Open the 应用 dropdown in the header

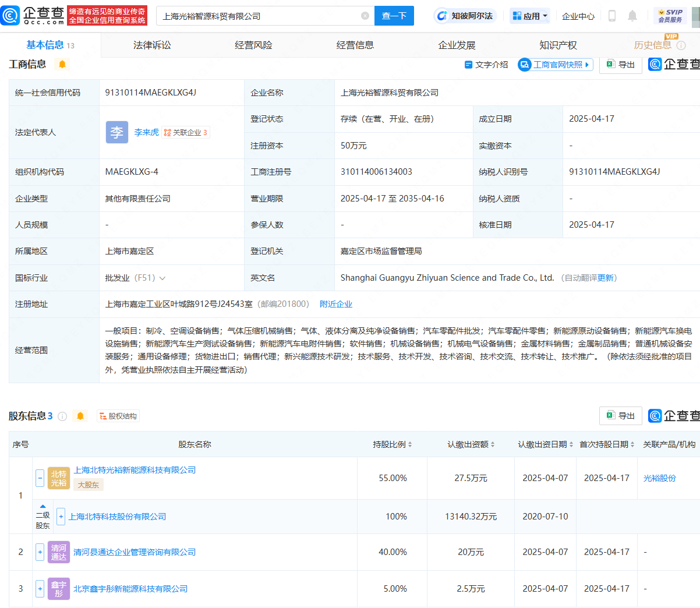[x=529, y=16]
